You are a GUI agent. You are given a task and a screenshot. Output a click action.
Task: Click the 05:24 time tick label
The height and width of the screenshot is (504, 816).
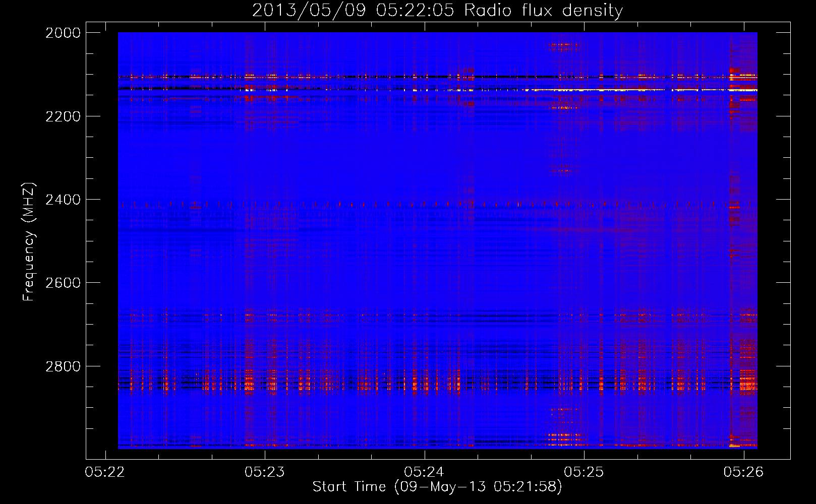click(x=424, y=472)
